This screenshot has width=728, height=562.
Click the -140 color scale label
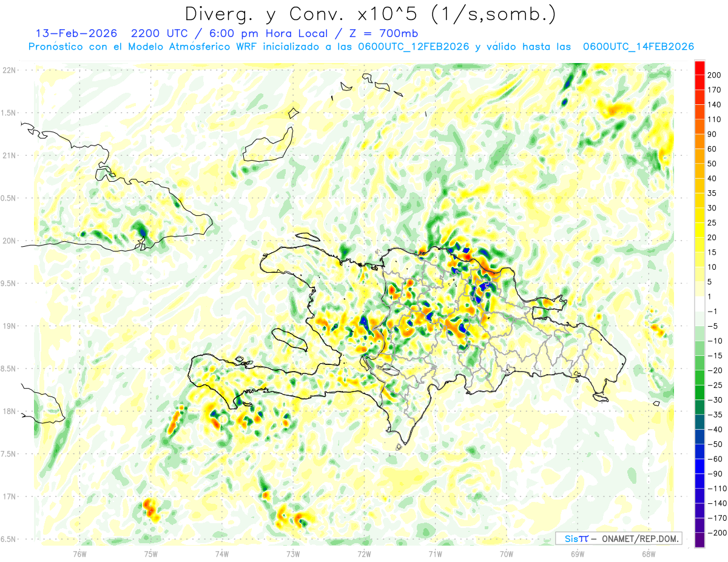(x=716, y=504)
